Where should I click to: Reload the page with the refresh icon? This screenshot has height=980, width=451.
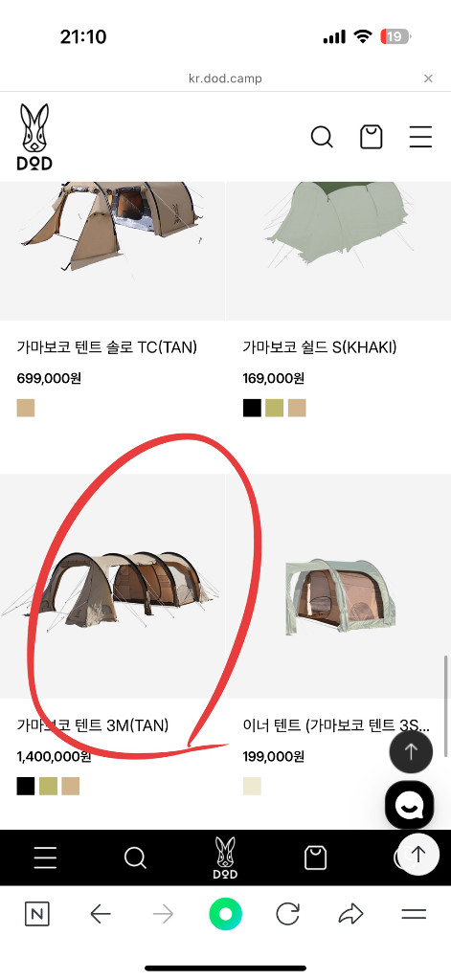tap(287, 915)
